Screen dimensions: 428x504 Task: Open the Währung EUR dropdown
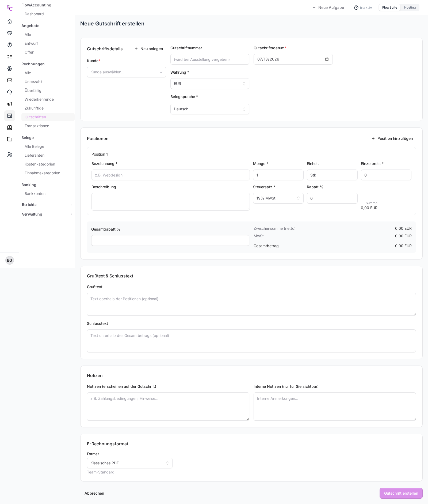tap(210, 84)
